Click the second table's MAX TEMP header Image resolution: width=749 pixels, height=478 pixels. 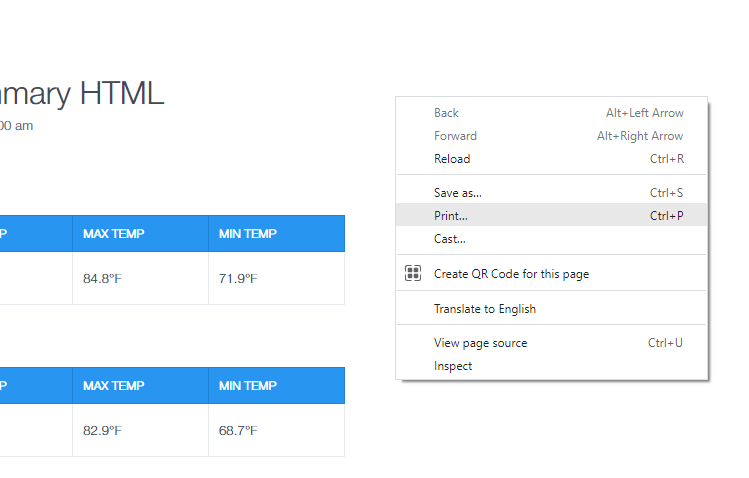click(x=114, y=386)
